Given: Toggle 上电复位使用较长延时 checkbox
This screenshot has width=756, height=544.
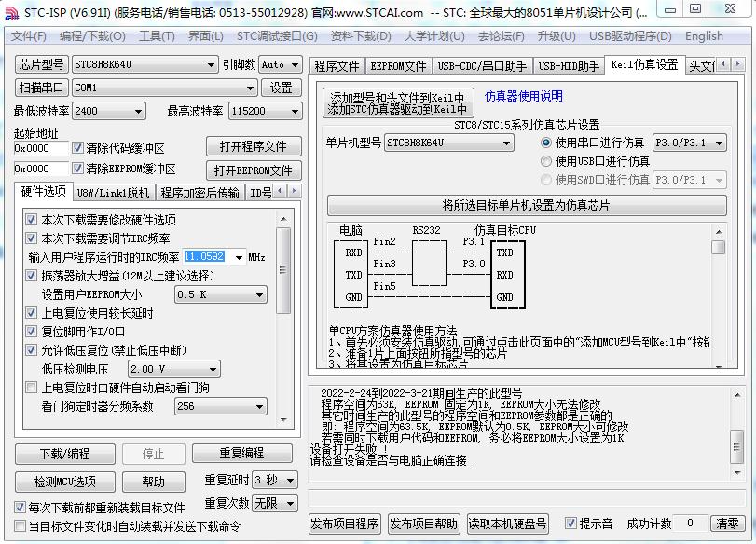Looking at the screenshot, I should 32,313.
